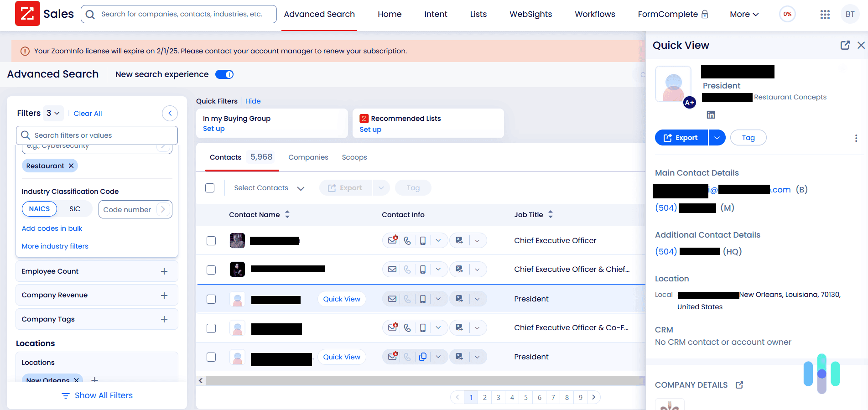Check the 0% usage indicator
The image size is (868, 410).
point(787,14)
